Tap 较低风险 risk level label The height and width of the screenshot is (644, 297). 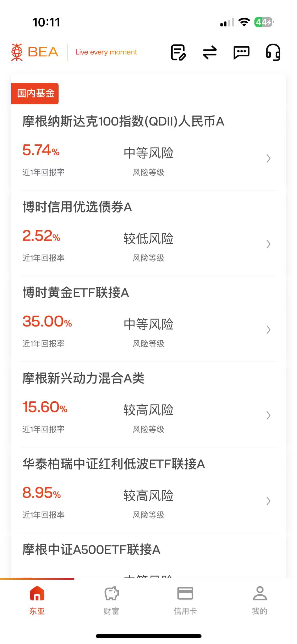tap(148, 238)
